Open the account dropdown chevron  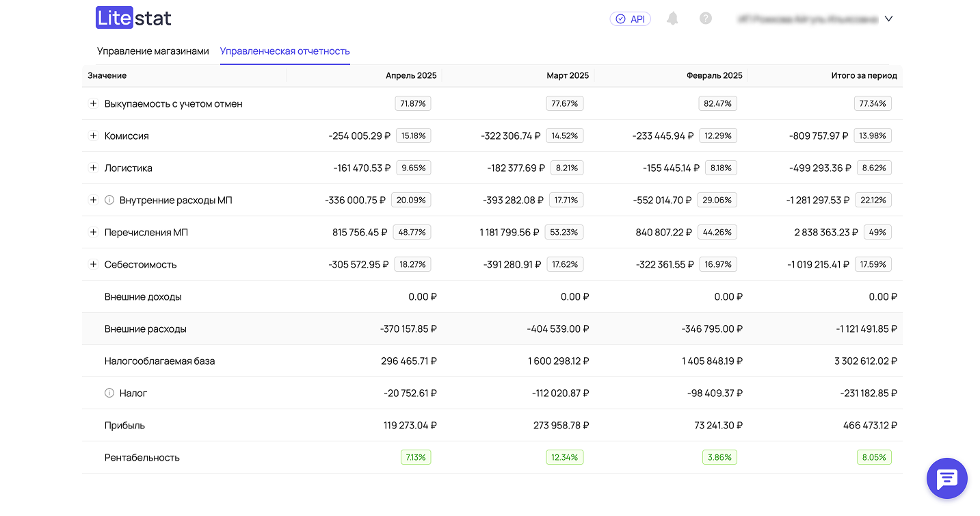click(888, 19)
